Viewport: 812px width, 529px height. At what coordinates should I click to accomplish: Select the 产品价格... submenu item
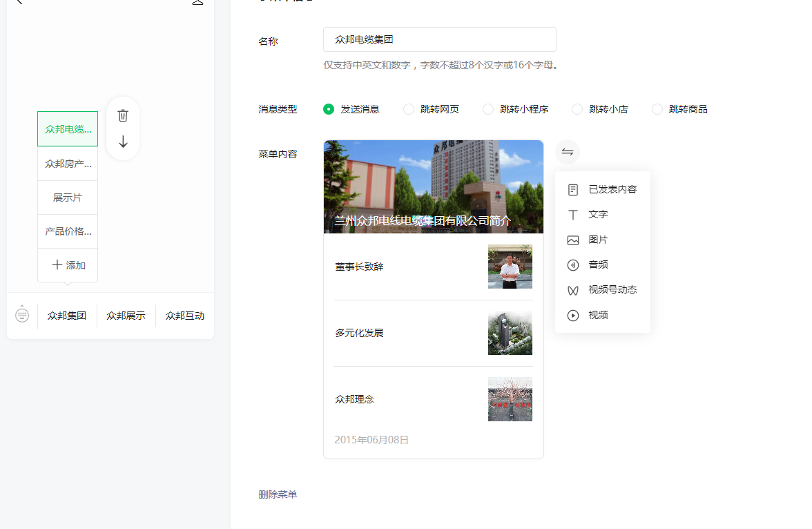[68, 231]
